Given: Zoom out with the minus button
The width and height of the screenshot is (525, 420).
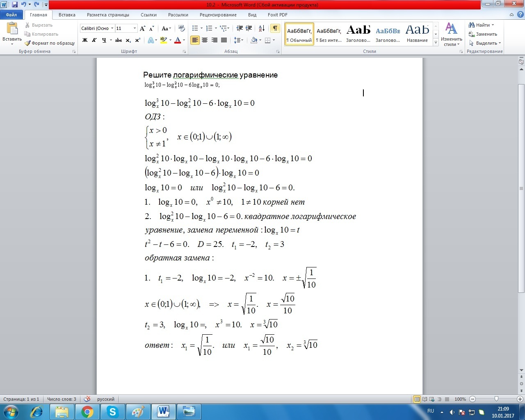Looking at the screenshot, I should pos(472,399).
